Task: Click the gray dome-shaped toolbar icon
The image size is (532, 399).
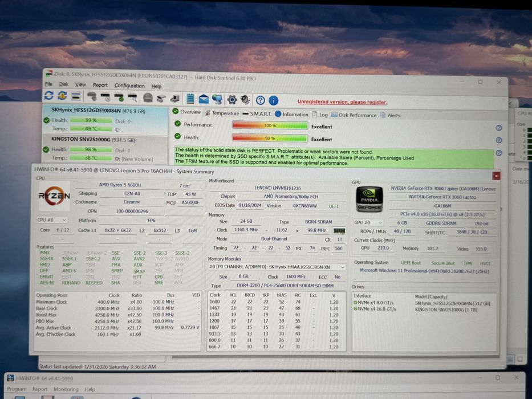Action: tap(148, 97)
